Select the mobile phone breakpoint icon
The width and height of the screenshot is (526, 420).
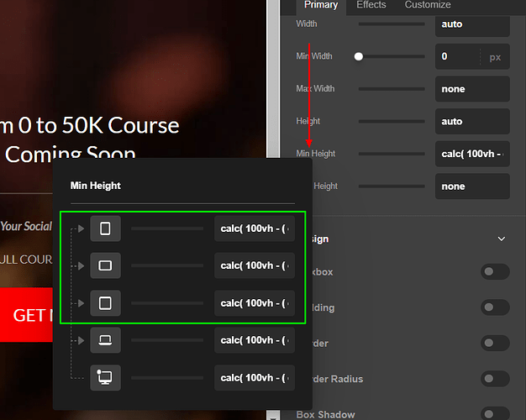pos(105,228)
